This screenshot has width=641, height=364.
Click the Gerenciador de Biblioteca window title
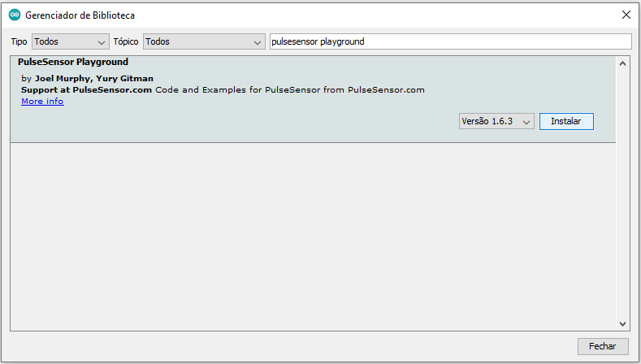80,15
